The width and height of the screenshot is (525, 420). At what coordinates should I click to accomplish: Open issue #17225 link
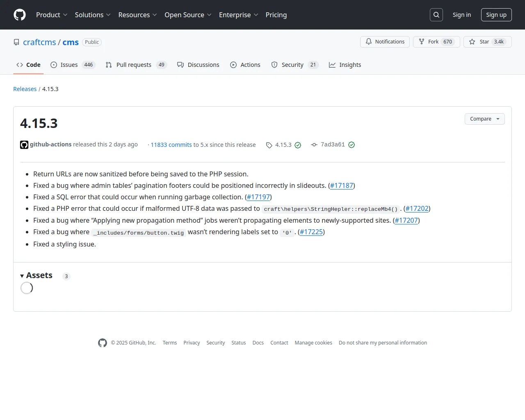311,232
